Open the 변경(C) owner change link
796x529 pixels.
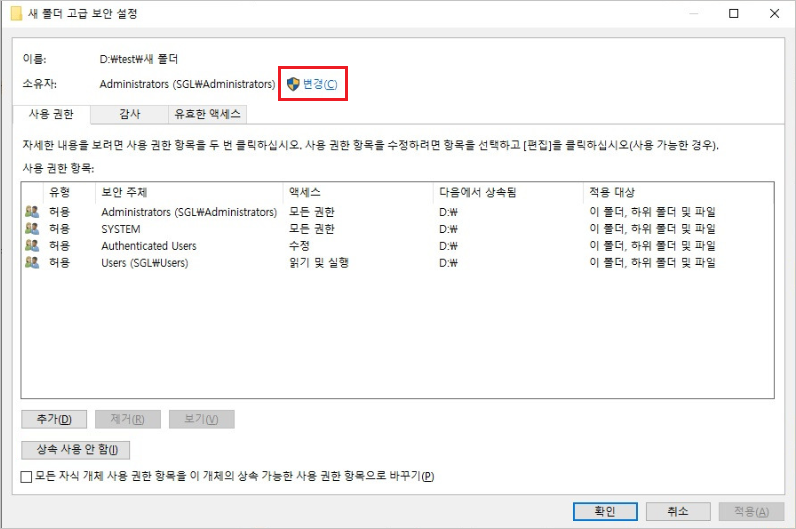pyautogui.click(x=320, y=84)
